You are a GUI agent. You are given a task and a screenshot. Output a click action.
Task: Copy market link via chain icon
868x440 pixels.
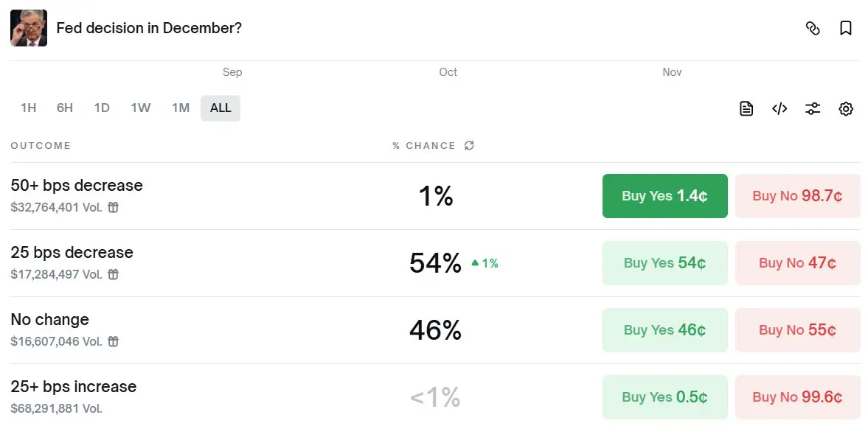click(x=813, y=29)
